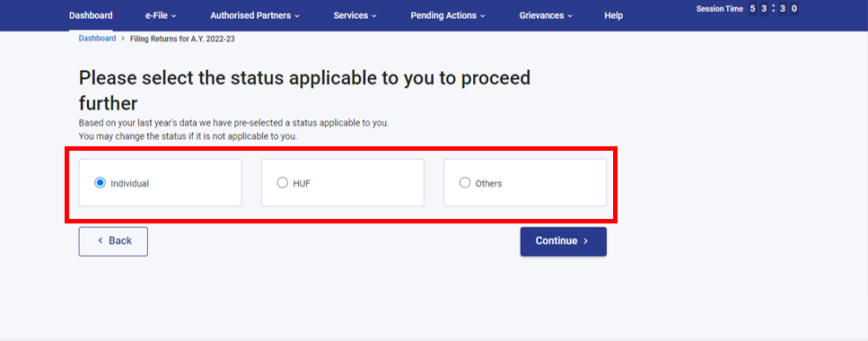Click the Others option card
The height and width of the screenshot is (341, 868).
[525, 183]
